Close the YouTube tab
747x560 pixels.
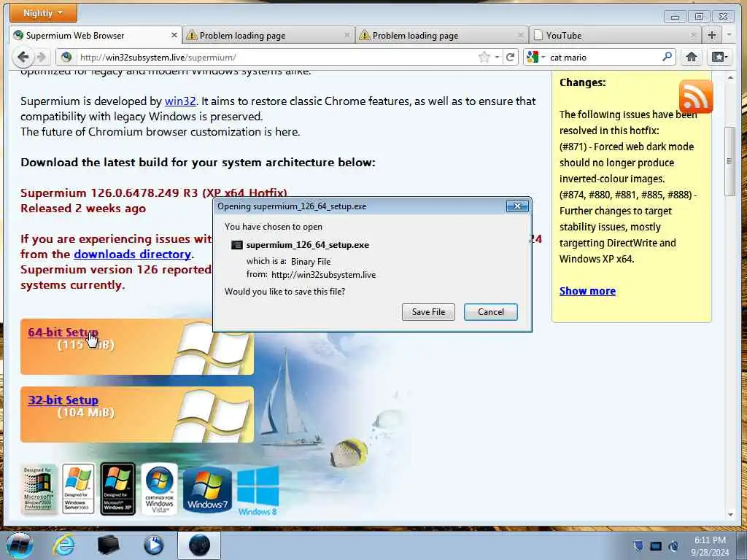coord(693,35)
